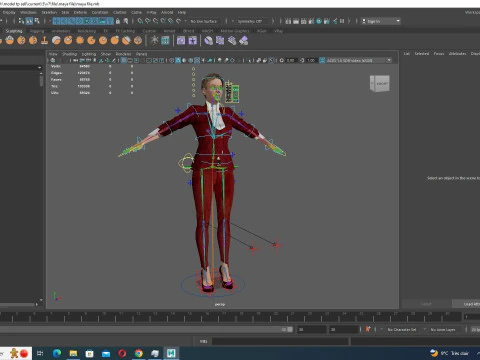Open the Skin menu

pos(65,12)
